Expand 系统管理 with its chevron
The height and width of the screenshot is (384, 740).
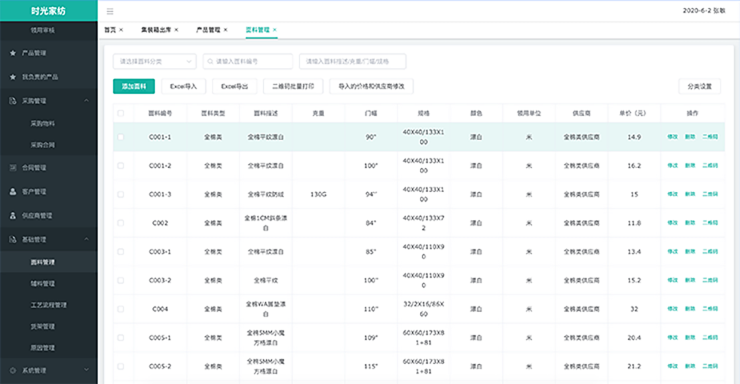tap(86, 370)
